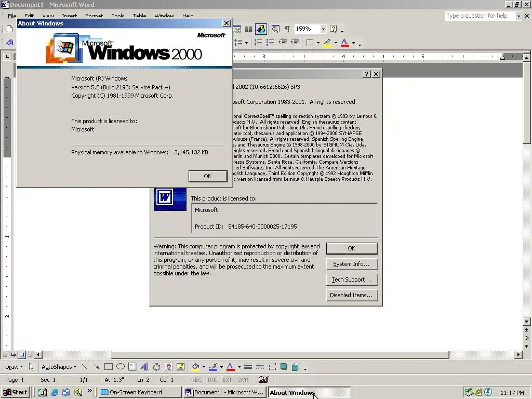
Task: Switch to Document1 Microsoft Word taskbar button
Action: (224, 392)
